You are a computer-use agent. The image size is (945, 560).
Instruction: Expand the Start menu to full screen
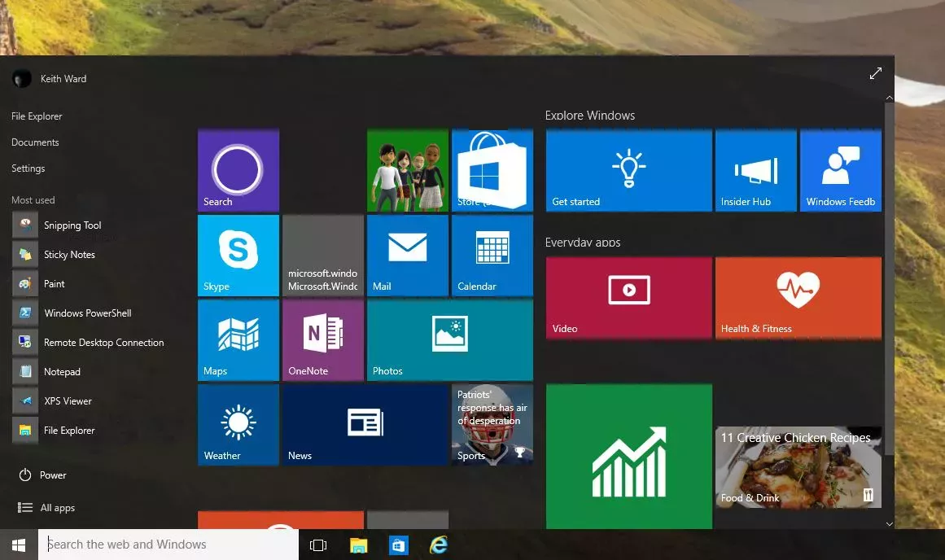tap(876, 73)
